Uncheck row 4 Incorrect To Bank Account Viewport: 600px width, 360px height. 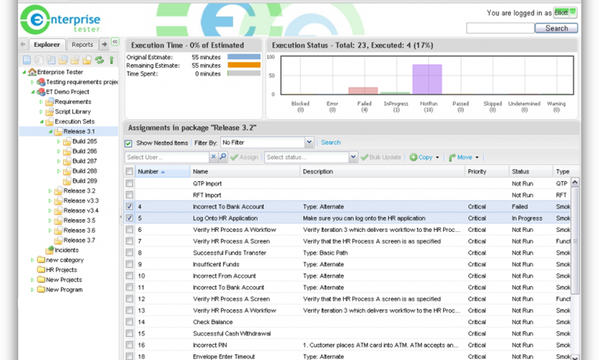click(x=129, y=206)
